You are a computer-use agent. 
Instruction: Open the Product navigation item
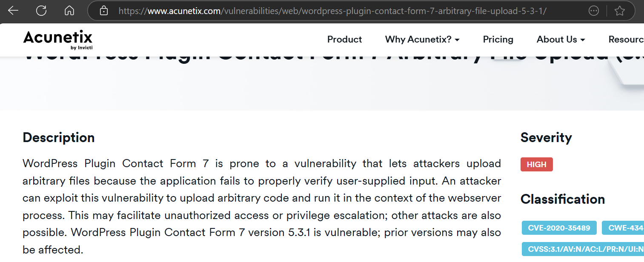pos(344,40)
